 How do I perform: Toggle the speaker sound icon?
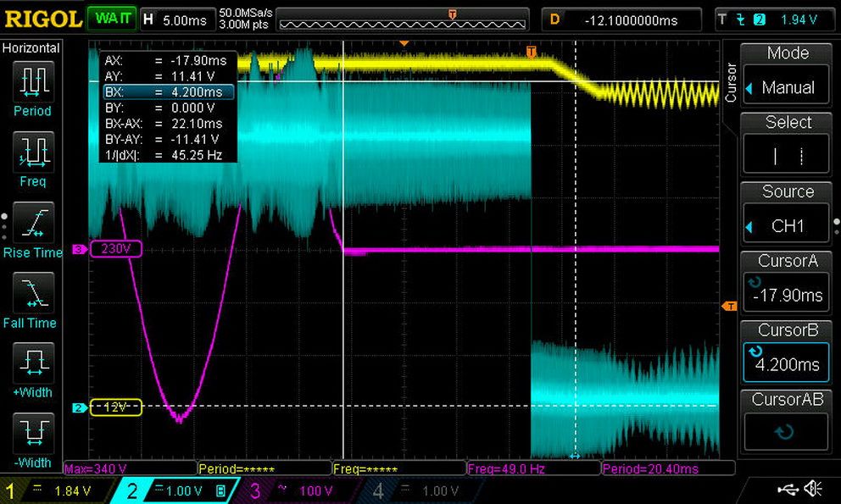[814, 489]
